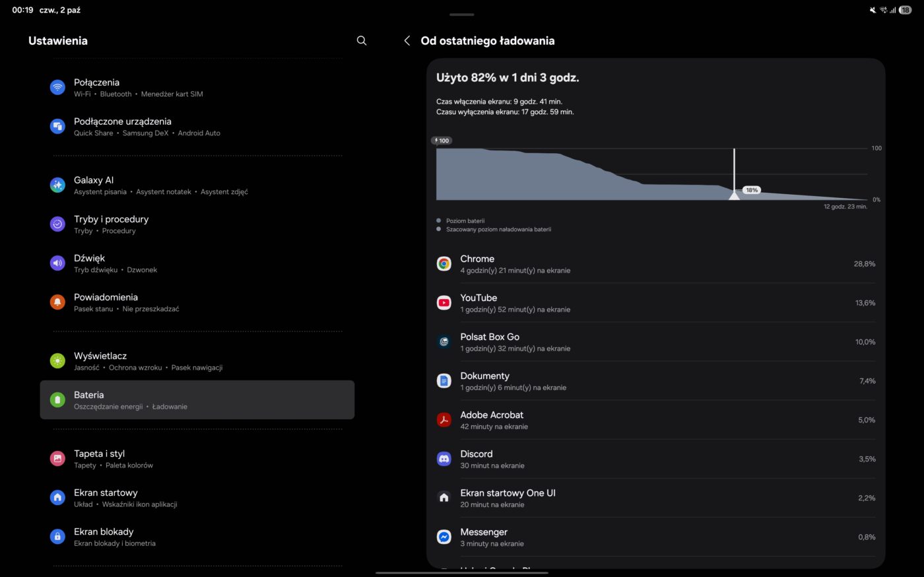Click the 18% marker on battery graph
The image size is (924, 577).
pos(751,190)
